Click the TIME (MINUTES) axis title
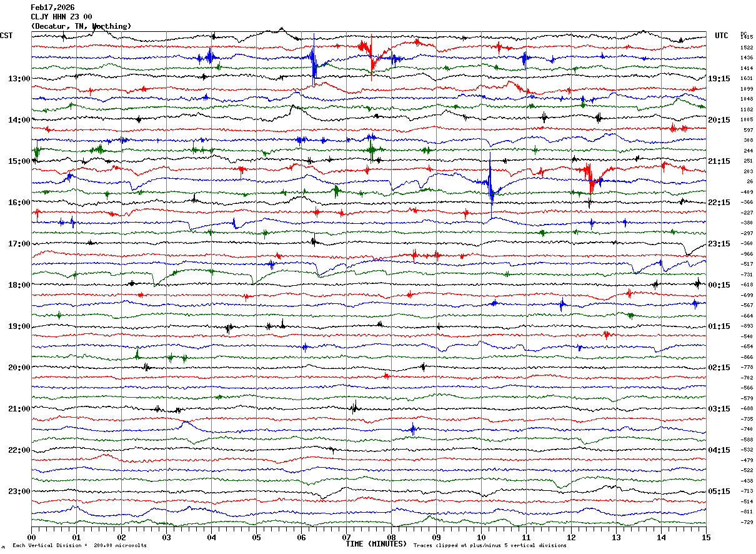 click(x=376, y=544)
